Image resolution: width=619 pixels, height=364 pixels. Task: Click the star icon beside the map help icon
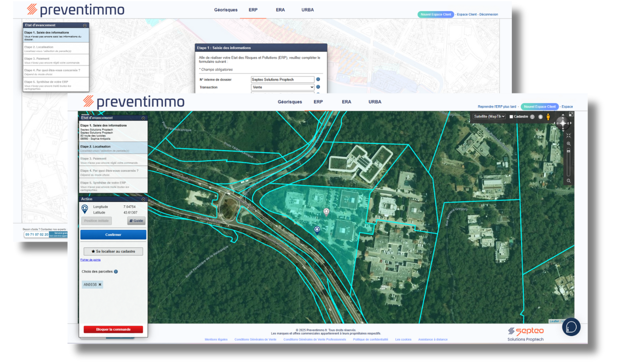click(540, 117)
